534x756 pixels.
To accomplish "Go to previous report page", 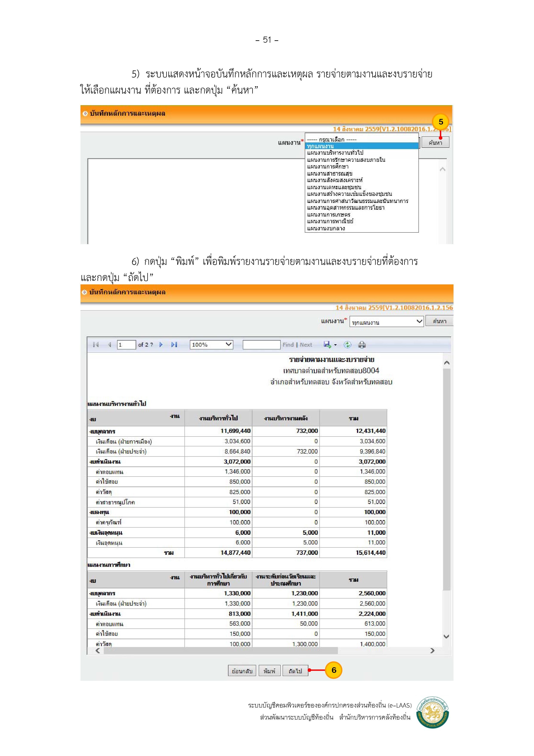I will pyautogui.click(x=110, y=344).
